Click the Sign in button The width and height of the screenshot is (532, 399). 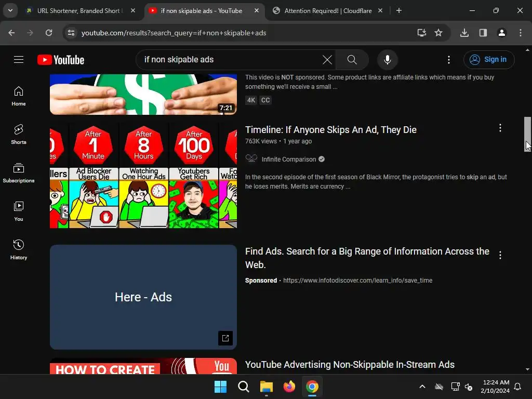(x=489, y=60)
